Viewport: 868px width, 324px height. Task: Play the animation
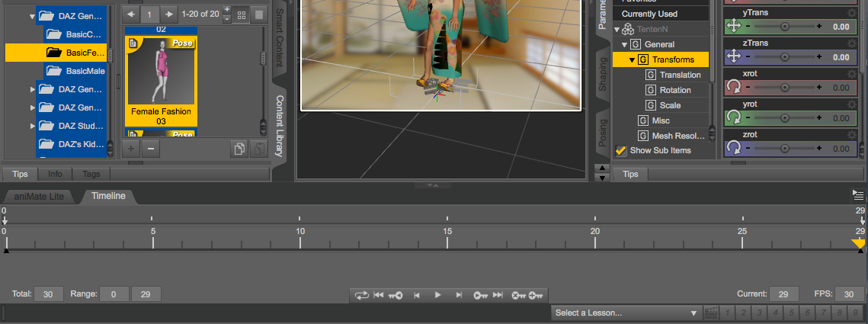[437, 295]
